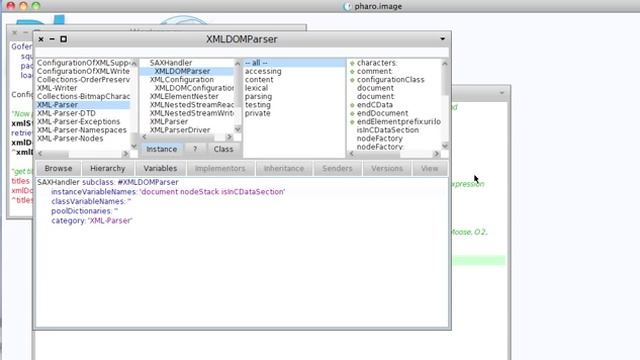Image resolution: width=640 pixels, height=360 pixels.
Task: Click the XMLDOMParser window expand square icon
Action: pos(63,39)
